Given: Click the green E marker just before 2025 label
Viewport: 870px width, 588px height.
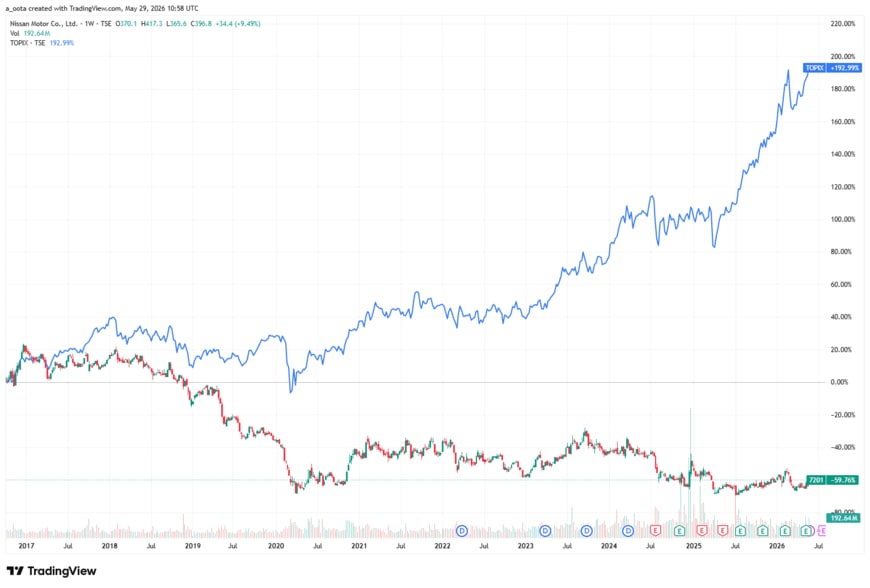Looking at the screenshot, I should point(679,531).
